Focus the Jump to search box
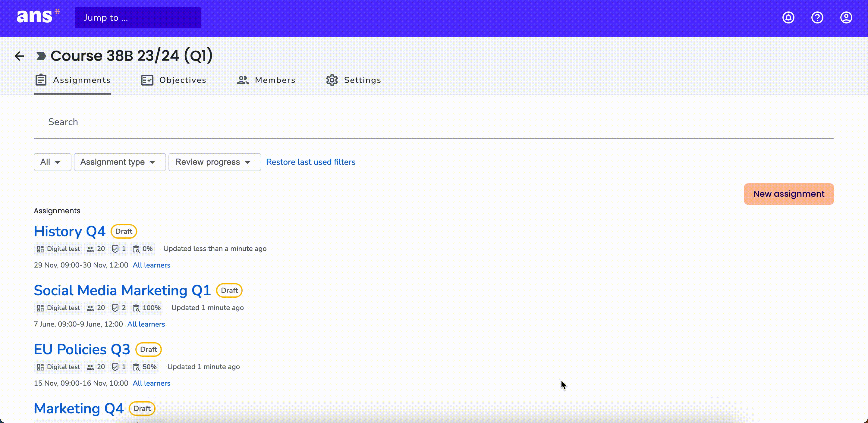 138,17
